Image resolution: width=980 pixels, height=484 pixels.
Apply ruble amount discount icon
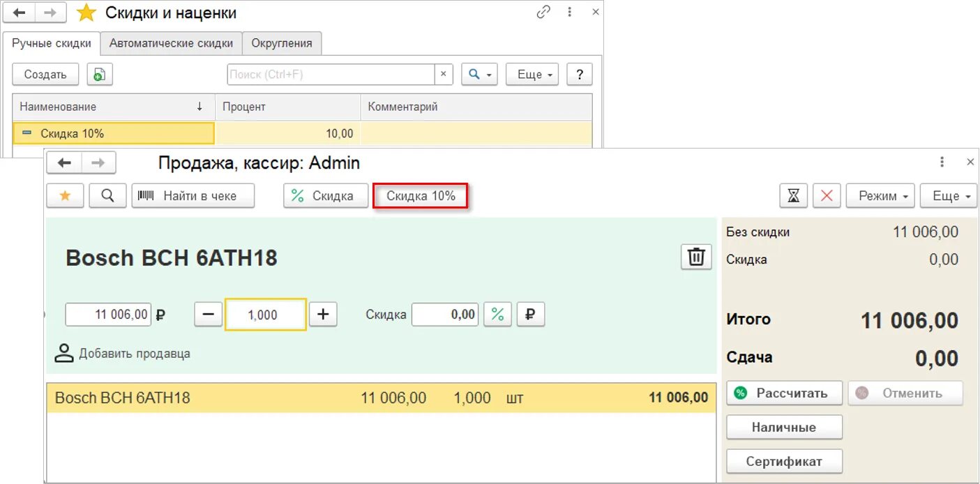pos(530,315)
